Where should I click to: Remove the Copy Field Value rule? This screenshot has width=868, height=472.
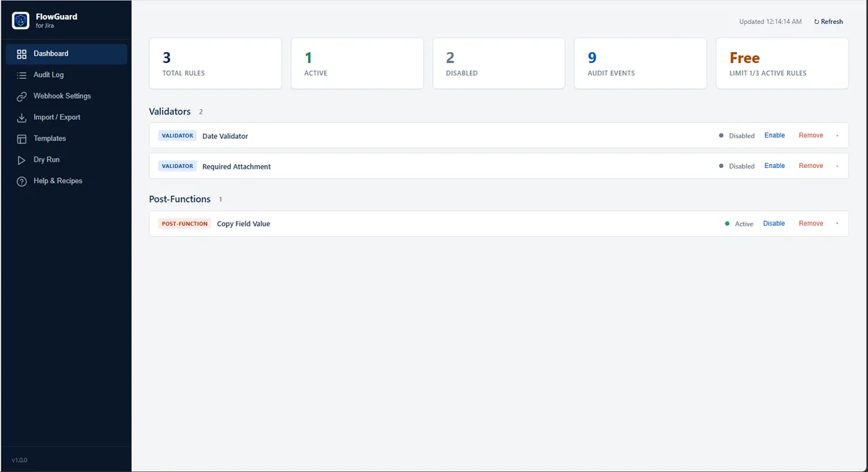(x=811, y=224)
